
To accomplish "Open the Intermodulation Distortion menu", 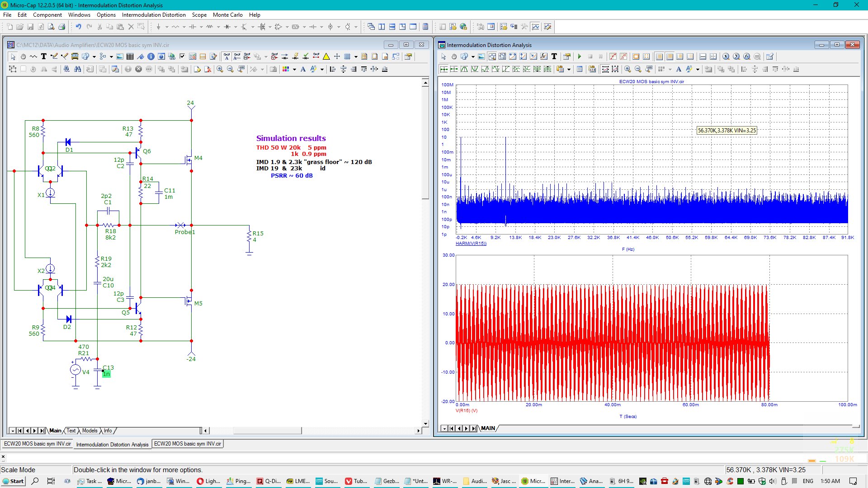I will click(x=154, y=14).
